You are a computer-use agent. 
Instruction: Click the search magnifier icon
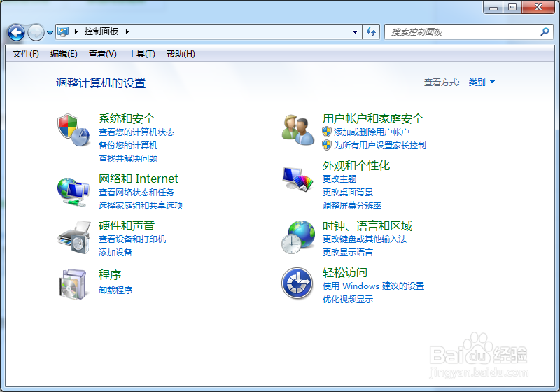point(545,32)
